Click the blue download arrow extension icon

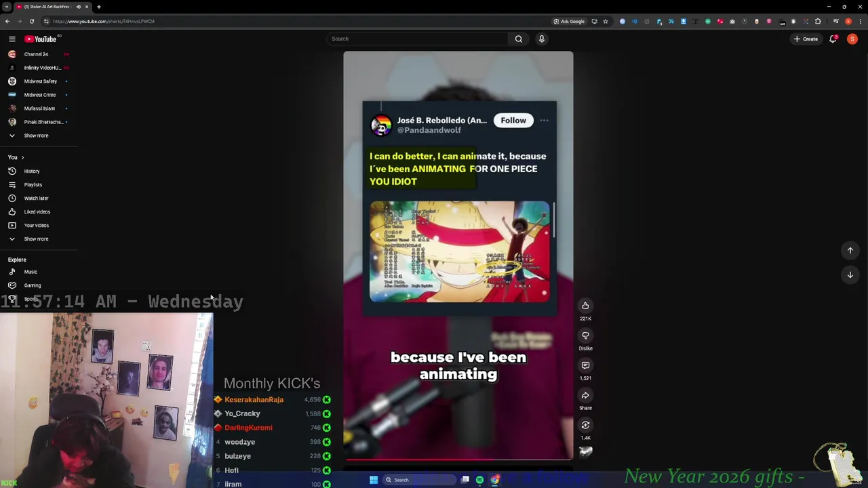pos(684,21)
